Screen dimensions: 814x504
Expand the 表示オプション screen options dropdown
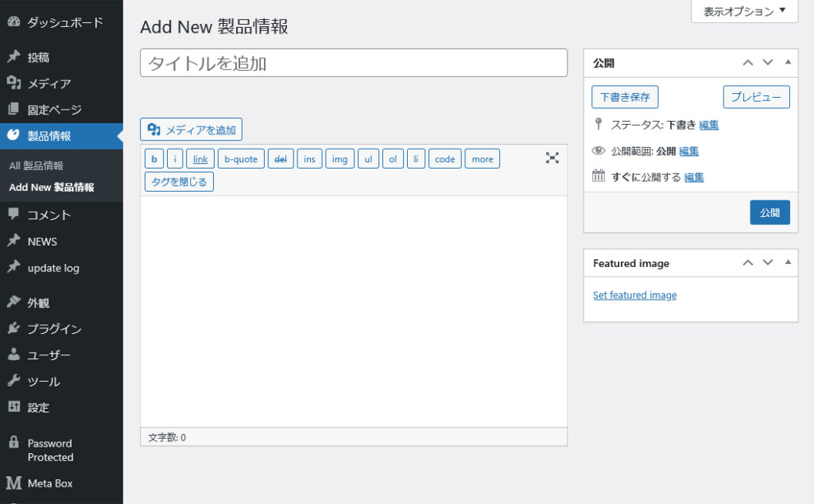[744, 11]
